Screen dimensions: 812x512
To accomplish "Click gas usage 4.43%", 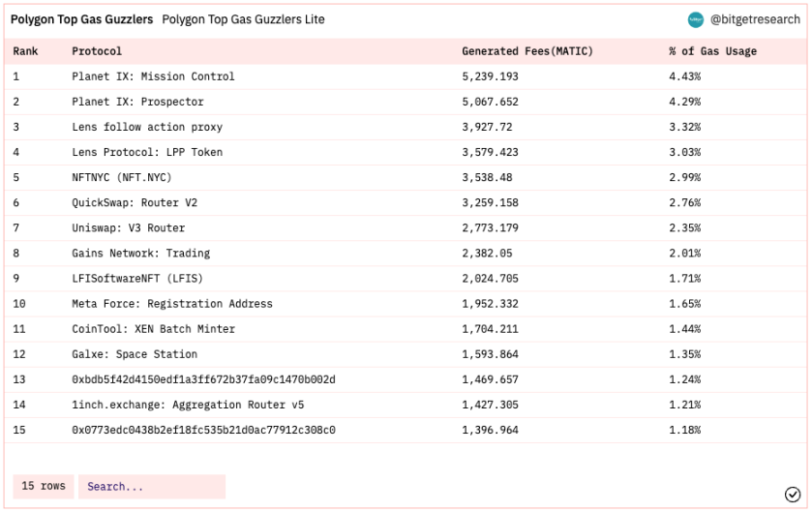I will click(684, 76).
